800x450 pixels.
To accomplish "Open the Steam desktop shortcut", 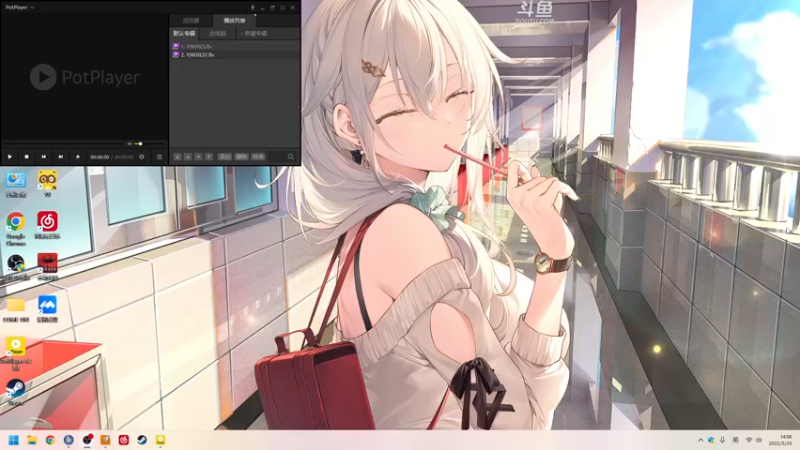I will [16, 392].
